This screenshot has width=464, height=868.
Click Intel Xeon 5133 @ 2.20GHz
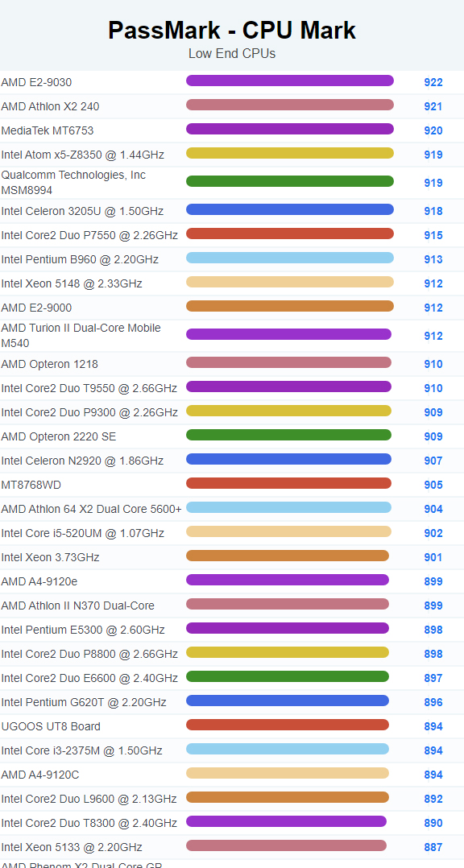[72, 847]
